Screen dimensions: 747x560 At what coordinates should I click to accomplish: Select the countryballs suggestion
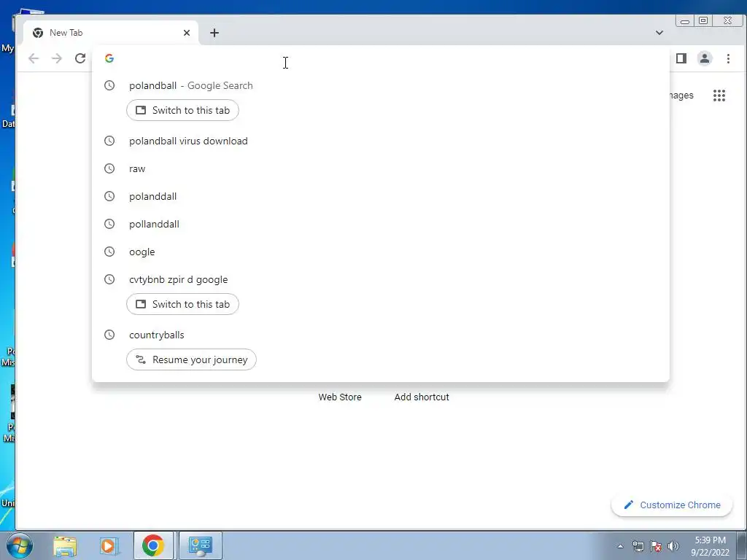tap(381, 335)
